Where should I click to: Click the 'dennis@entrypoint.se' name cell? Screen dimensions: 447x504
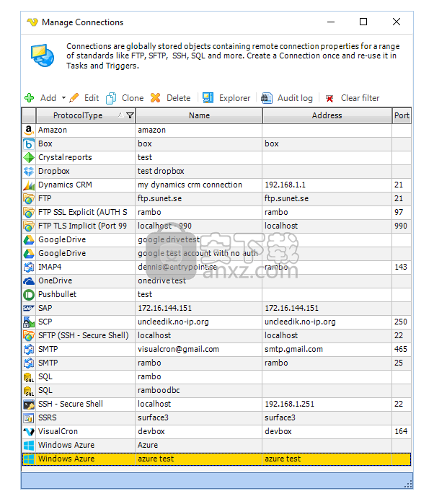click(199, 267)
